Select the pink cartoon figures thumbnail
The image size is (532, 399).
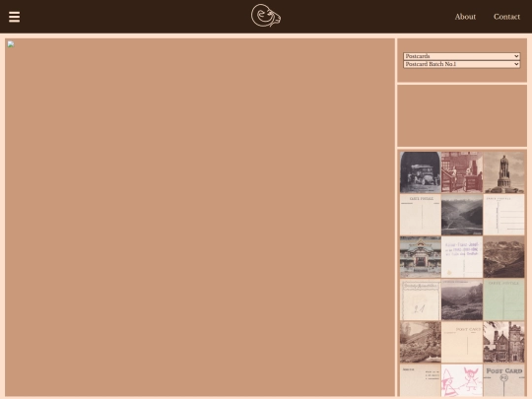pos(462,380)
